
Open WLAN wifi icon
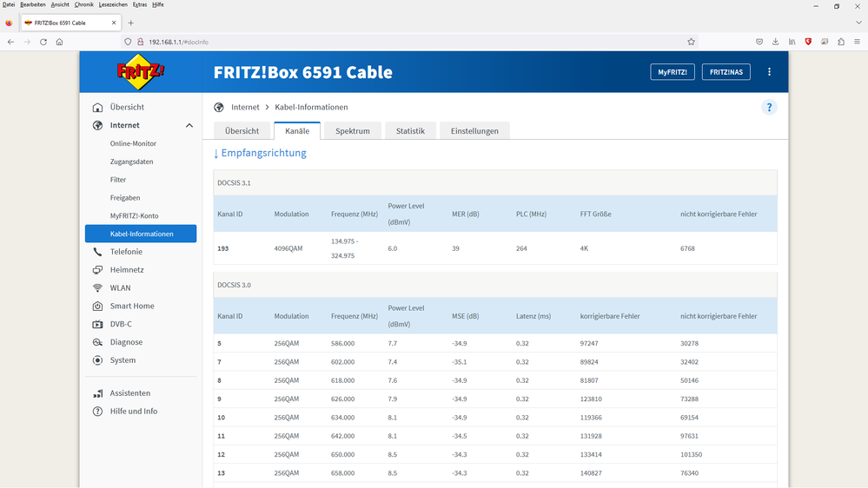pos(97,288)
